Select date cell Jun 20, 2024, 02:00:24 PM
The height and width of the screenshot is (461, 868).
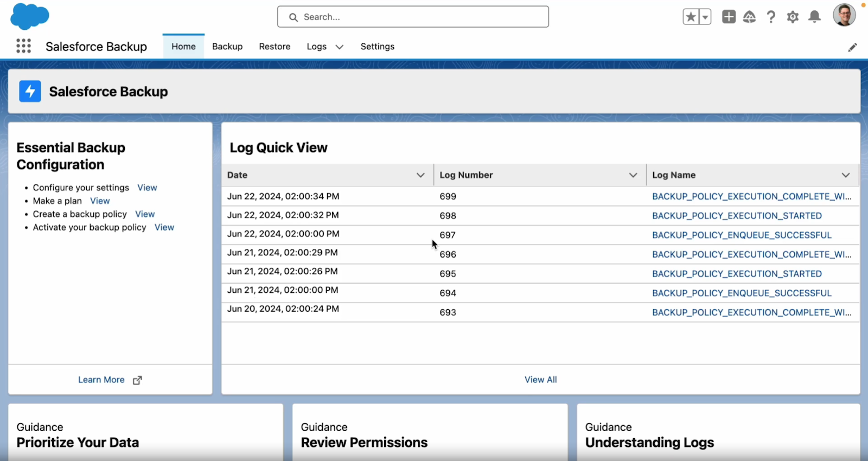point(283,309)
